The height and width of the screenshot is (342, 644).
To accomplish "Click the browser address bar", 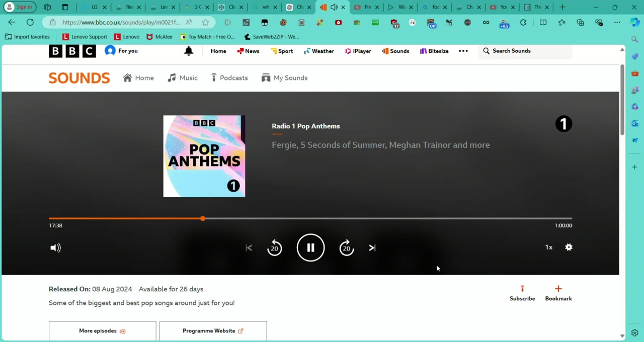I will coord(121,23).
